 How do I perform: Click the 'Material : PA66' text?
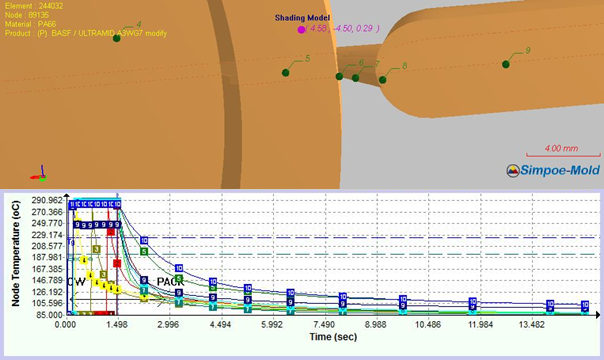[30, 24]
